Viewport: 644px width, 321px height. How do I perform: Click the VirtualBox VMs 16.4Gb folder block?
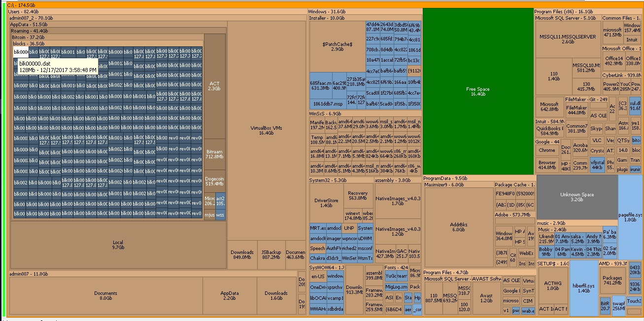click(266, 130)
